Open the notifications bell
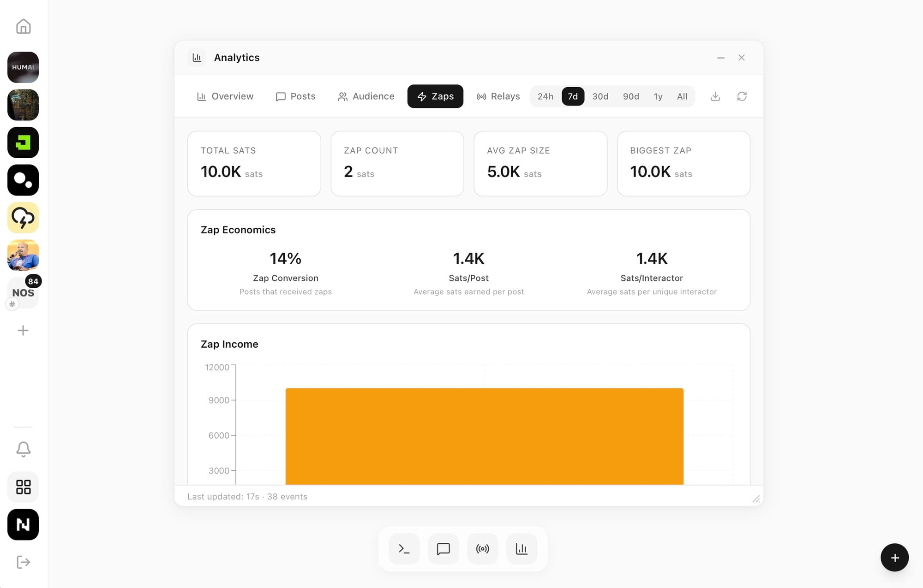923x588 pixels. pos(23,449)
